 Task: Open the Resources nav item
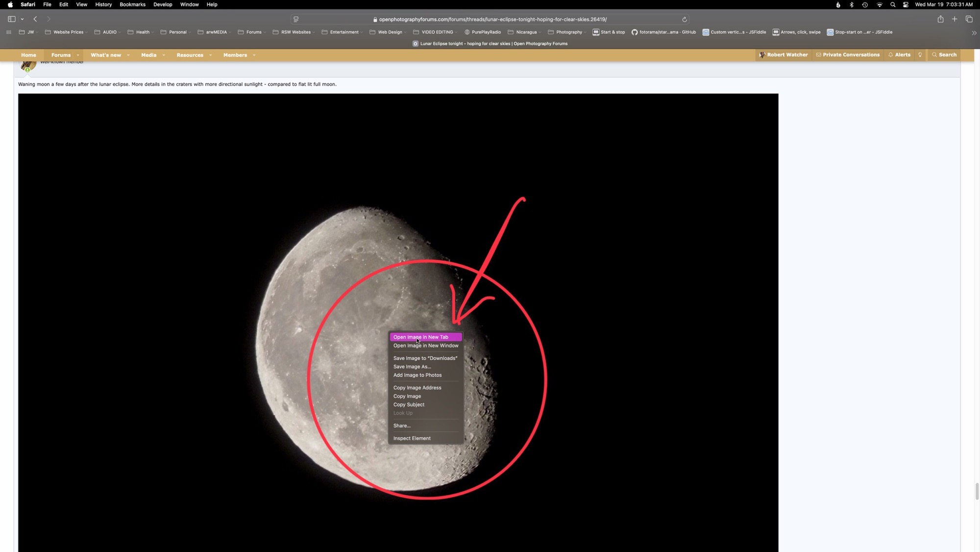tap(190, 55)
